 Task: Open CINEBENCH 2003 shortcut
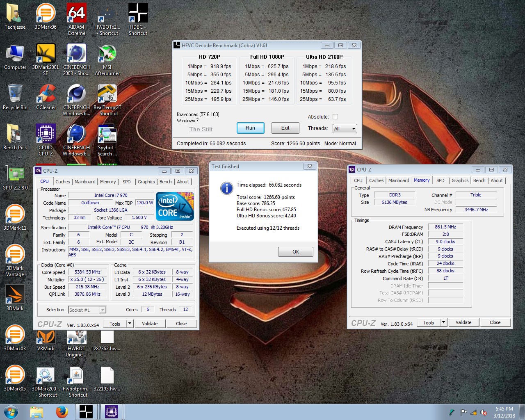pos(77,59)
